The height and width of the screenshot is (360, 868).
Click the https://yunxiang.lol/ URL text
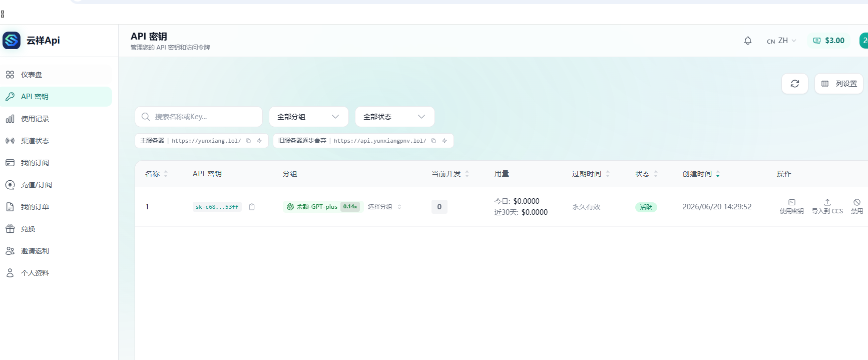(206, 141)
